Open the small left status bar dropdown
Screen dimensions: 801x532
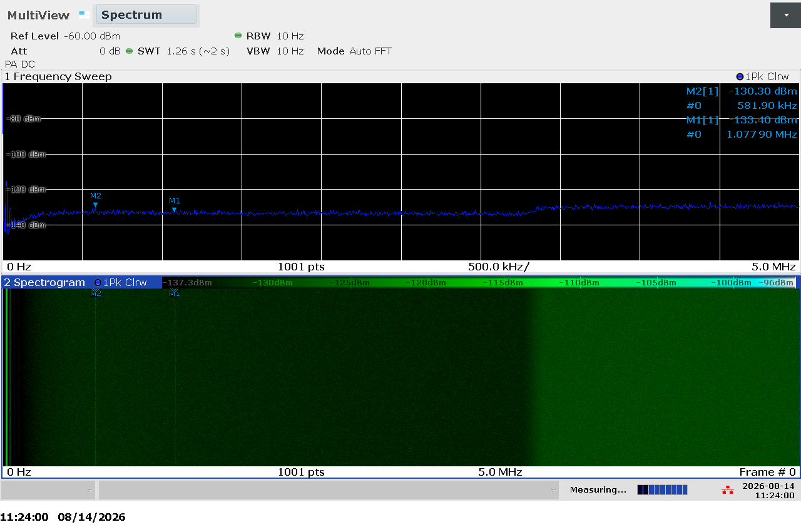[49, 490]
